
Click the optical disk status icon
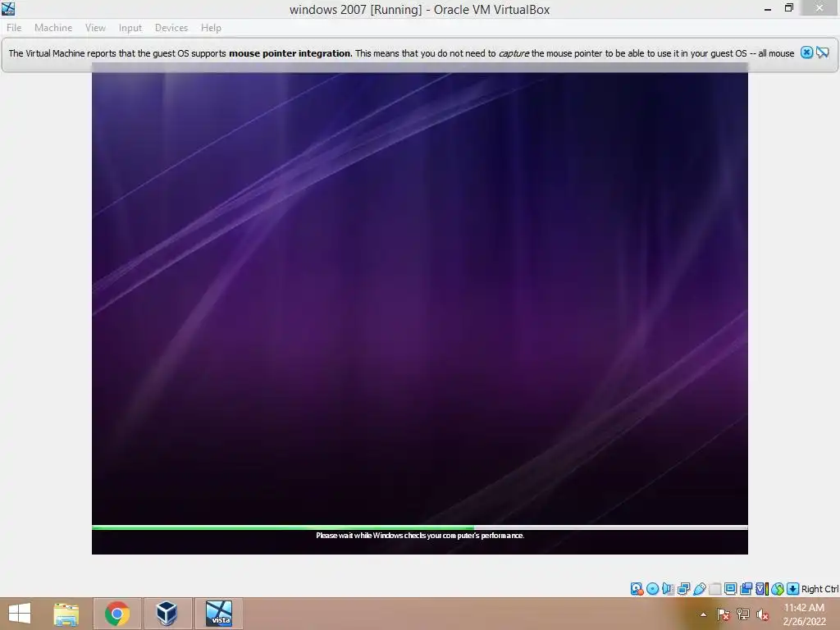point(652,589)
